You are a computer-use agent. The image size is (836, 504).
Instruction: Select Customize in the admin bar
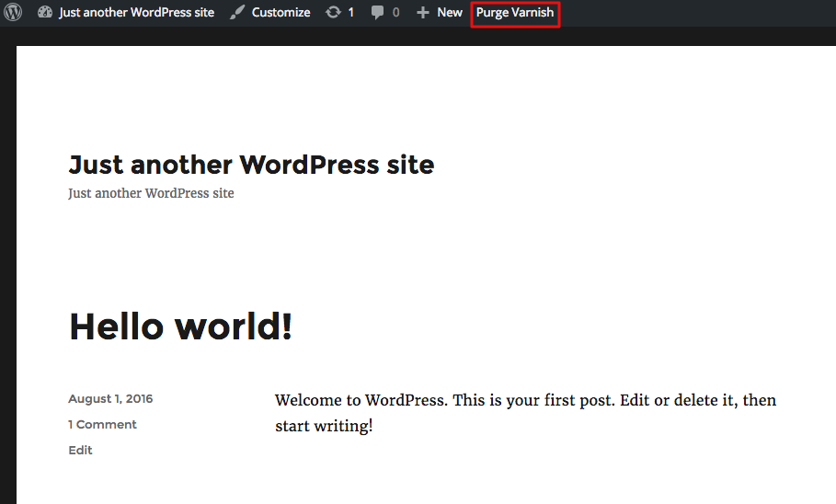(281, 13)
